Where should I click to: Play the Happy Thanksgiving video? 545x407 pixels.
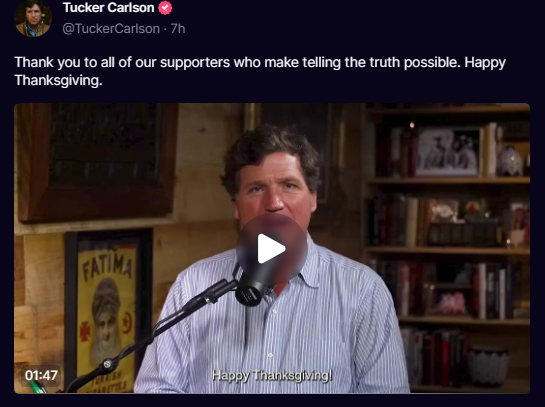[x=272, y=248]
